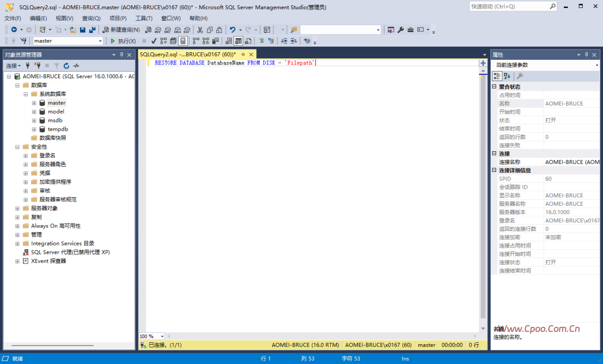Click the Undo arrow icon
The height and width of the screenshot is (364, 603).
(232, 30)
